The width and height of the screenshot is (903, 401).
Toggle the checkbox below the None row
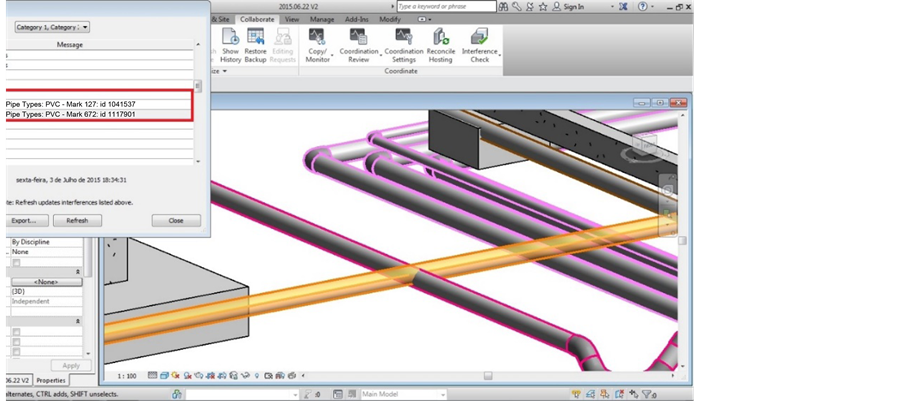coord(16,262)
